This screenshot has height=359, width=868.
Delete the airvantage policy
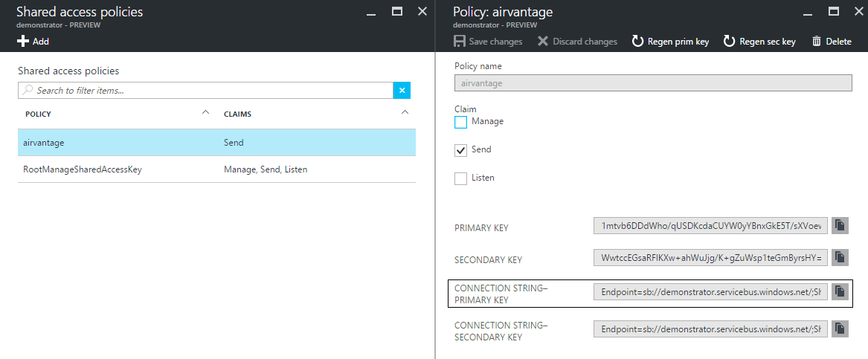point(832,42)
